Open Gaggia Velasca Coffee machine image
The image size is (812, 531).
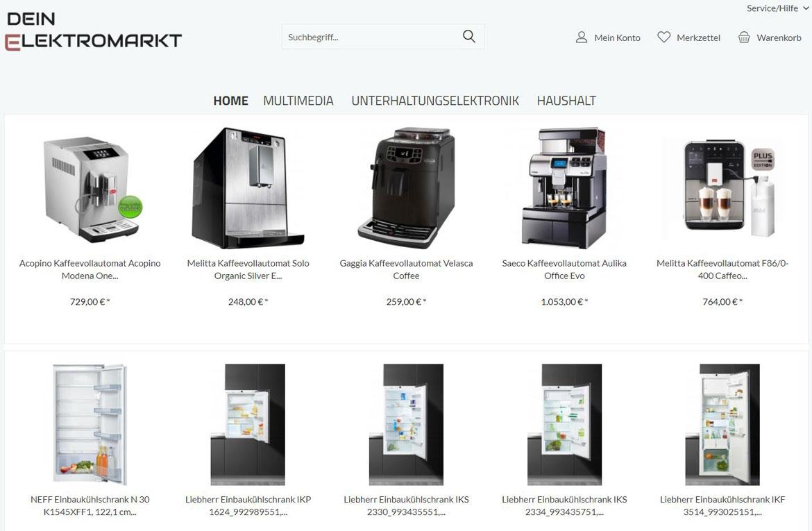click(x=407, y=189)
